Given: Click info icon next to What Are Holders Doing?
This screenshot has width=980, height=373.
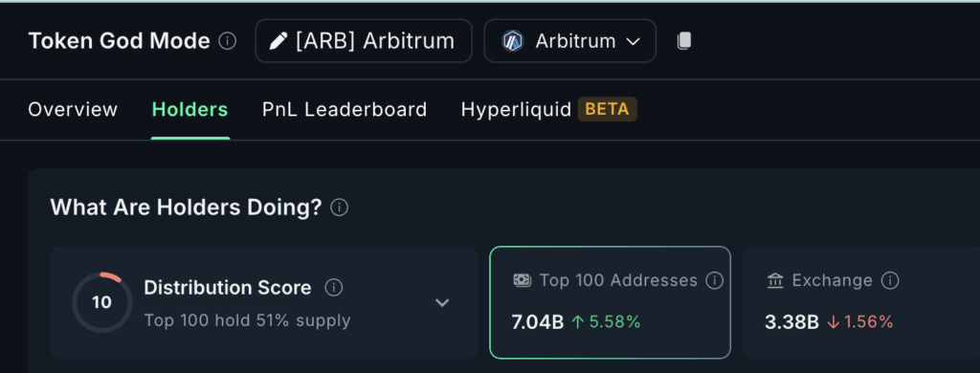Looking at the screenshot, I should (340, 208).
